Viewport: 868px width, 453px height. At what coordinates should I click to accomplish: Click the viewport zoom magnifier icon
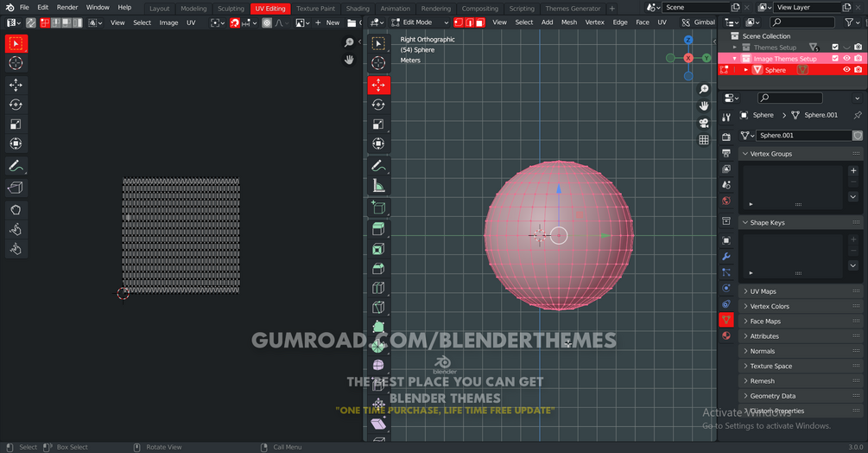click(x=704, y=89)
